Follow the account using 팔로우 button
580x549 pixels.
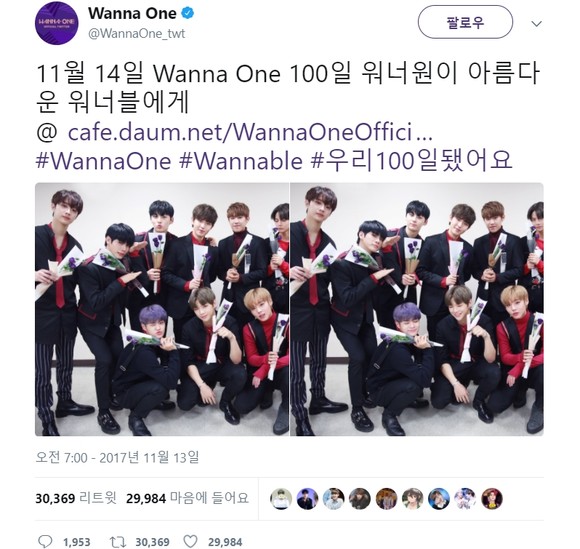(465, 23)
